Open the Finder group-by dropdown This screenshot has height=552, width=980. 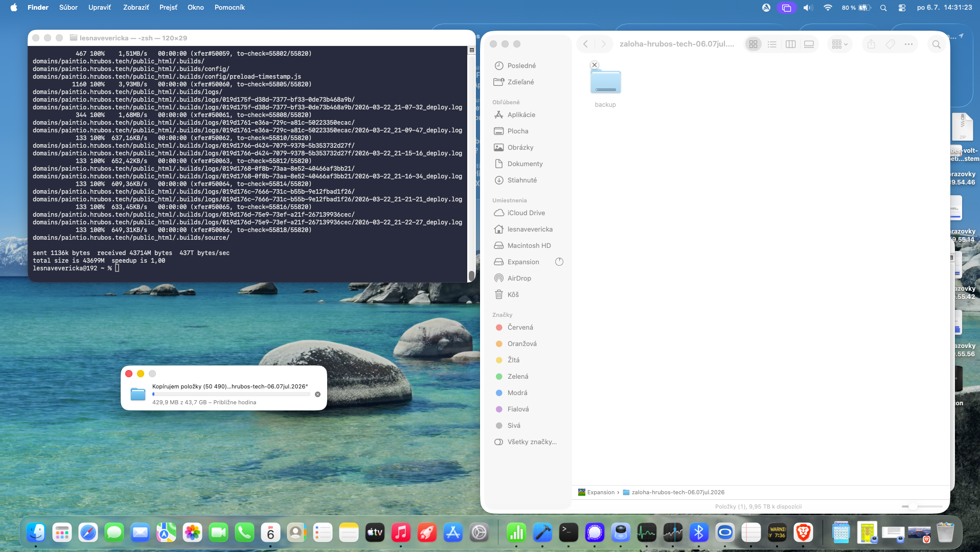pyautogui.click(x=839, y=44)
